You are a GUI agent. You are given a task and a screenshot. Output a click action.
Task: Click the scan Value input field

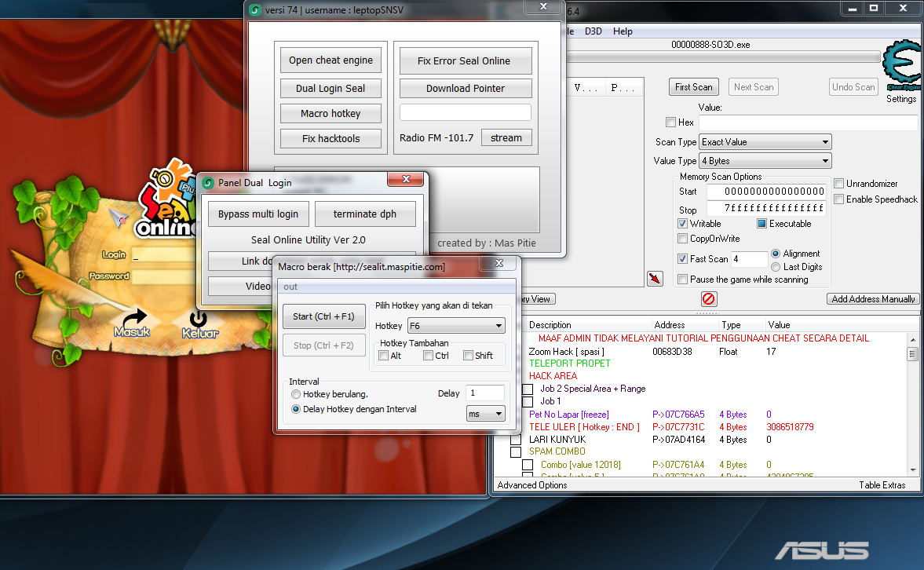[x=808, y=122]
